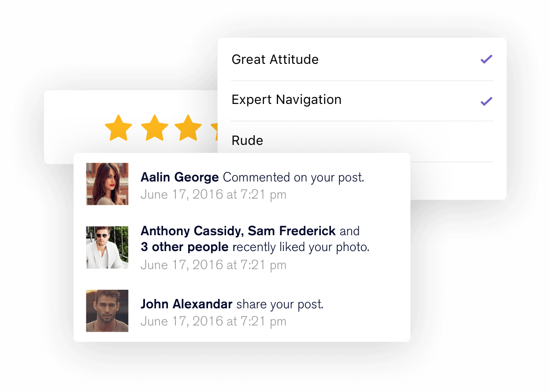
Task: Click the John Alexandar name link
Action: [186, 304]
